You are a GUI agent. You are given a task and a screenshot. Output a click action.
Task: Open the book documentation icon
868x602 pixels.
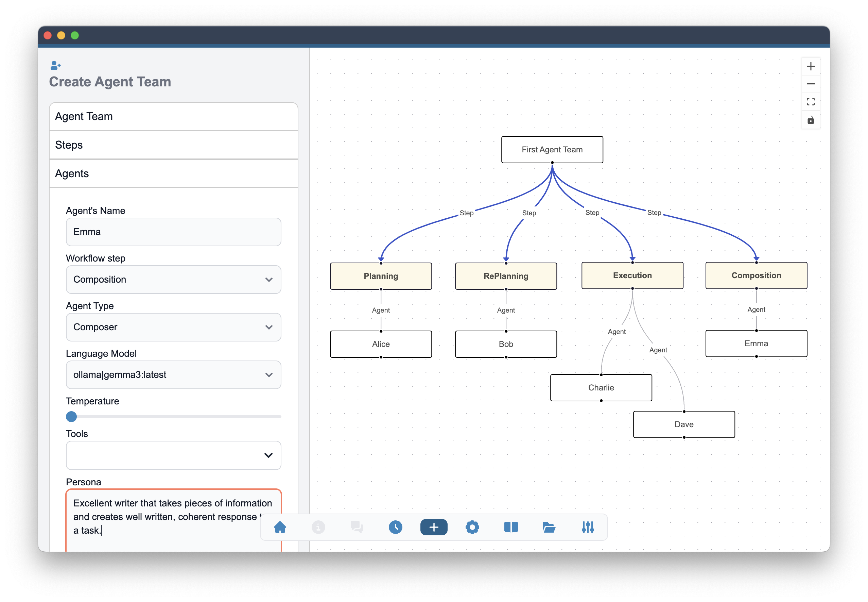pyautogui.click(x=511, y=527)
